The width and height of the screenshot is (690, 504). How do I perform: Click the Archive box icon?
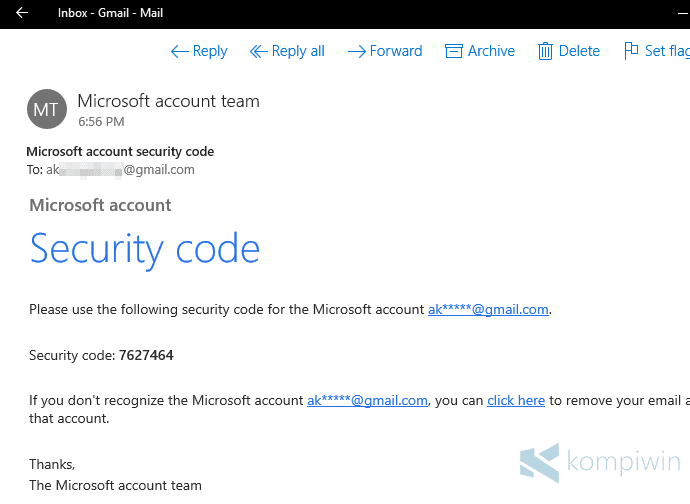454,51
